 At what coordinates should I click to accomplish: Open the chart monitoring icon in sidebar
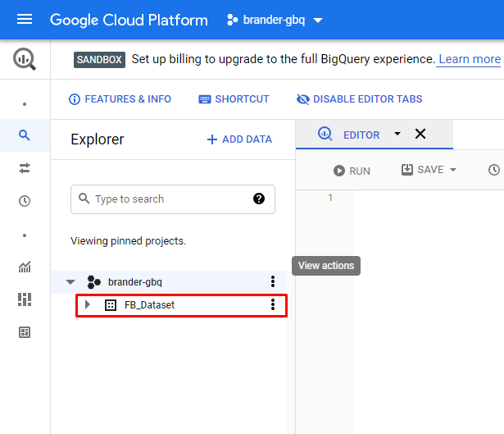25,267
